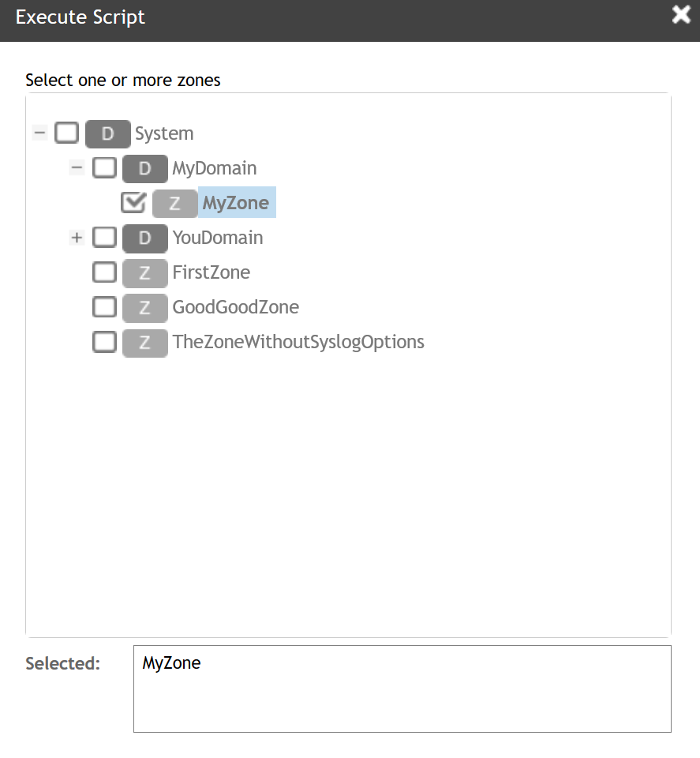Enable the GoodGoodZone checkbox
700x758 pixels.
pyautogui.click(x=104, y=307)
